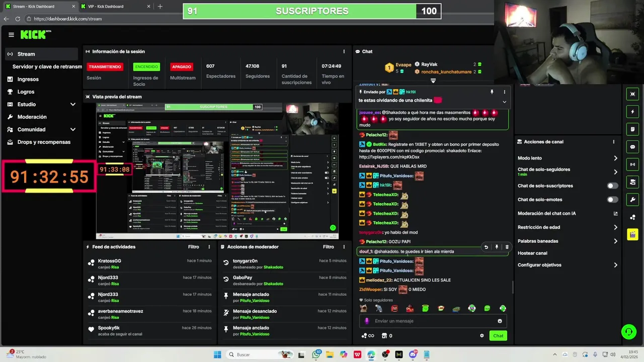Switch to the VIP - Kick Dashboard tab

click(x=115, y=7)
